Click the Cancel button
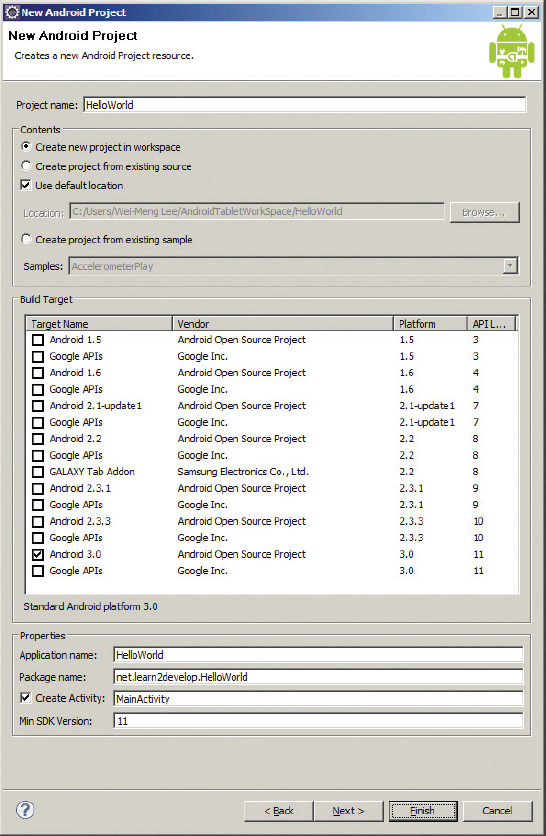Screen dimensions: 546x836 click(x=497, y=810)
